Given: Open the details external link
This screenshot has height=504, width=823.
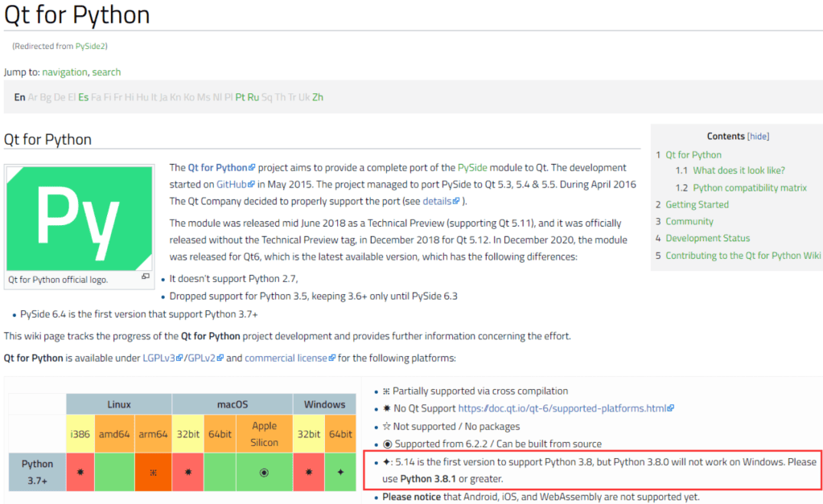Looking at the screenshot, I should pos(441,201).
